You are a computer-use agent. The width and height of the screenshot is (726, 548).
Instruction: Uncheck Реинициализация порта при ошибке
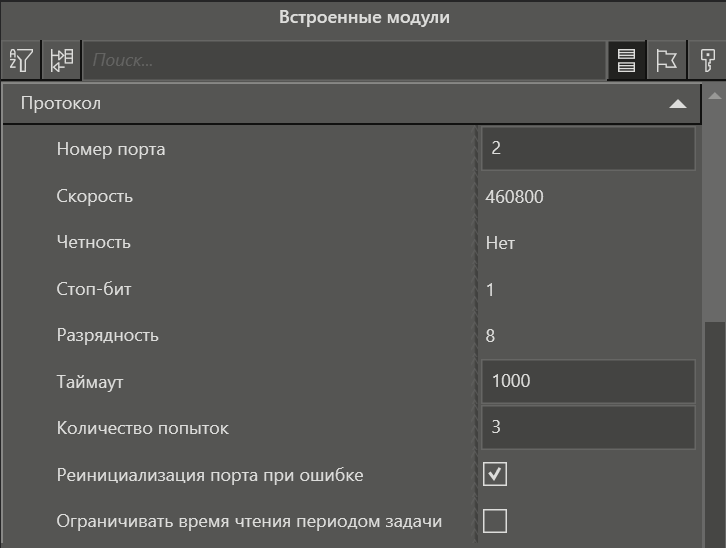tap(494, 474)
